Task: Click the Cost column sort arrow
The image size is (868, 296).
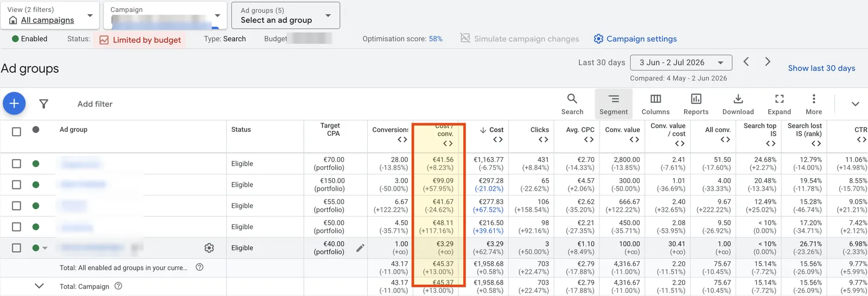Action: [x=483, y=130]
